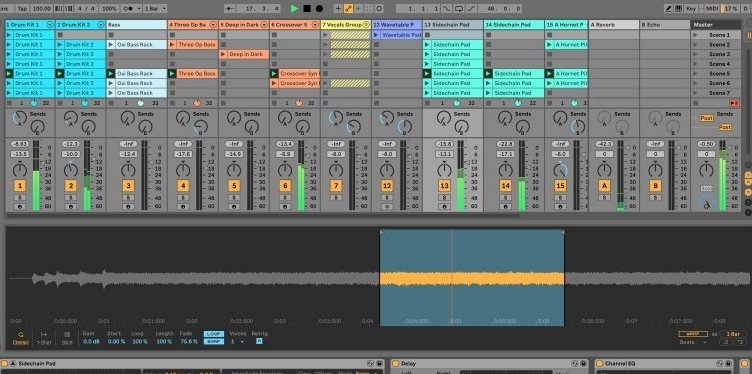This screenshot has width=752, height=374.
Task: Select the Bass track header
Action: [137, 24]
